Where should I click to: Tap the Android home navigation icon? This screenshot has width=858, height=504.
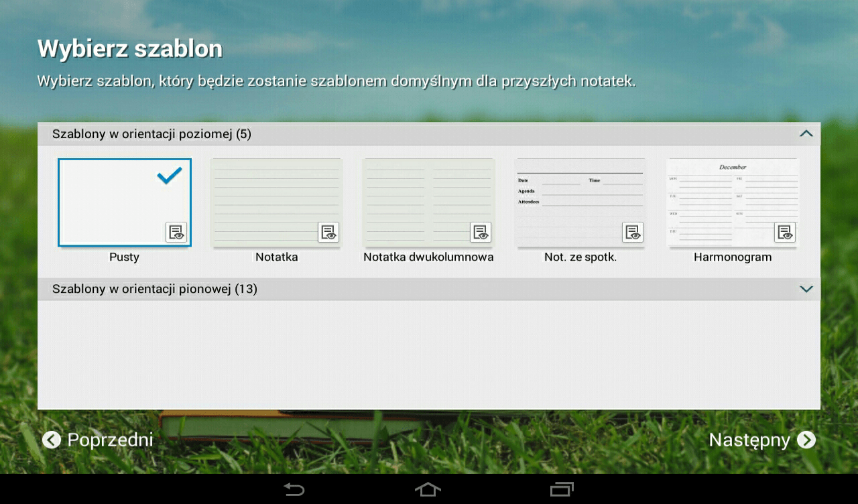point(428,489)
